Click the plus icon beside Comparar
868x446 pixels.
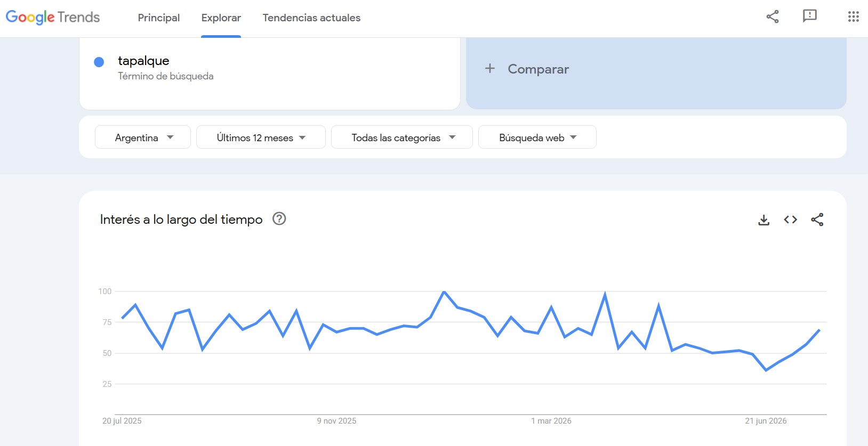click(490, 68)
